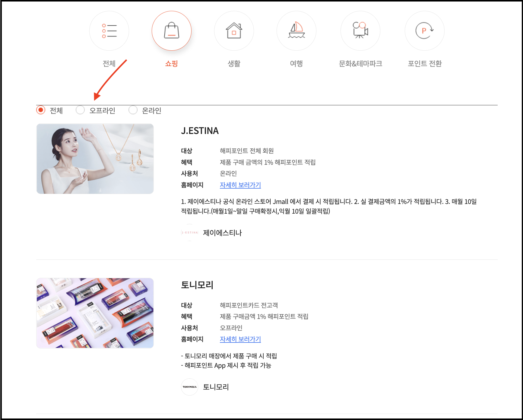Select the 포인트 전환 P icon

(425, 31)
